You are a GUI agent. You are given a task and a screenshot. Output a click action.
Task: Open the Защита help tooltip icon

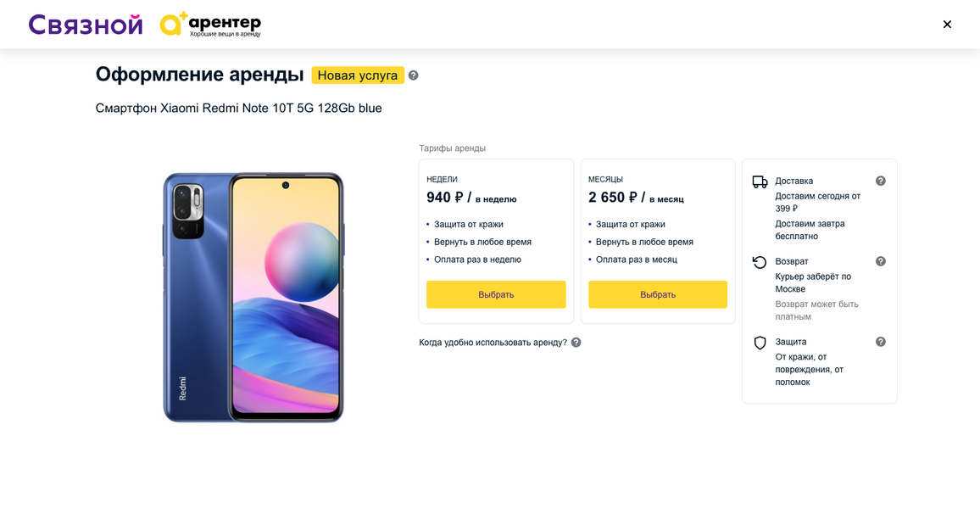(x=881, y=342)
